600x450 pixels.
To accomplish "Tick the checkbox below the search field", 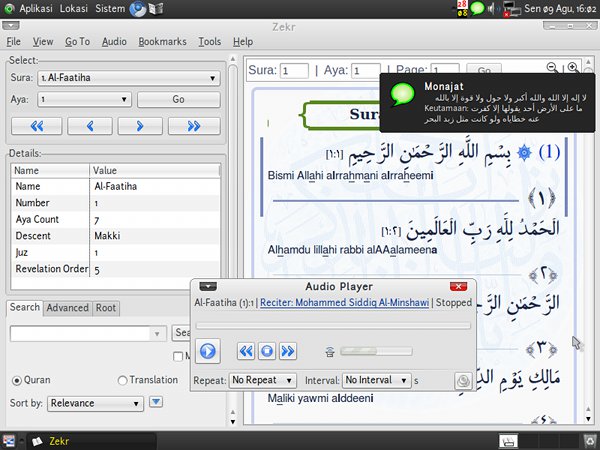I will [178, 357].
